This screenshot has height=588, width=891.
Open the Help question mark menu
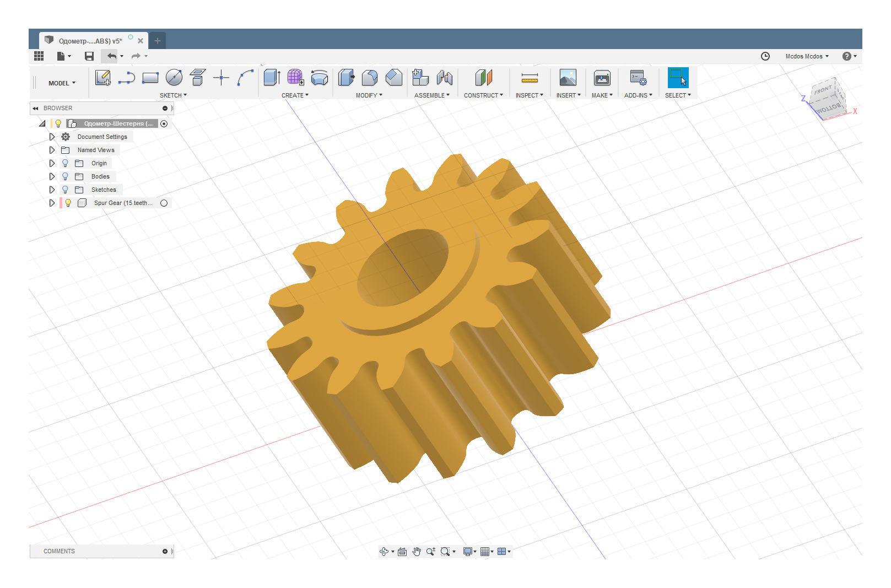pos(849,56)
